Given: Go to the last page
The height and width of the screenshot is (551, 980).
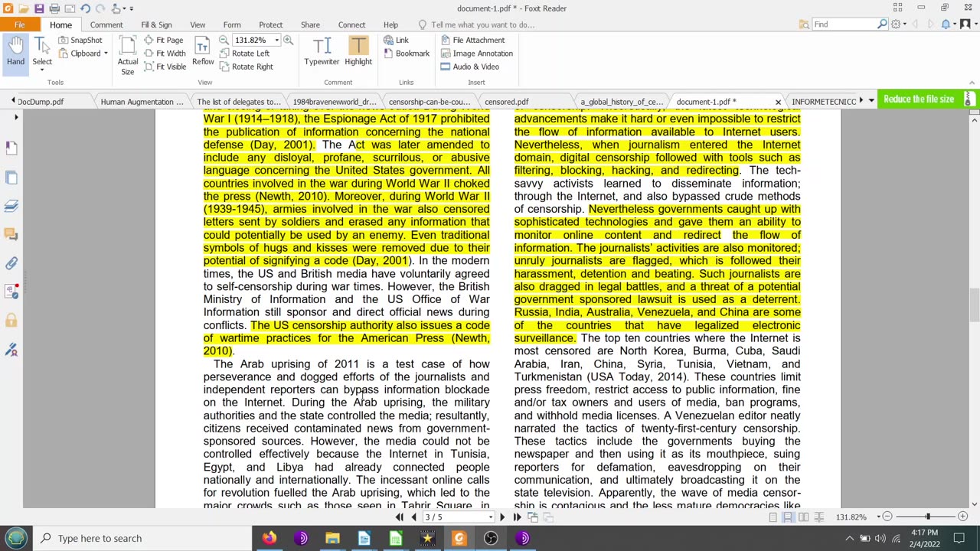Looking at the screenshot, I should tap(517, 517).
